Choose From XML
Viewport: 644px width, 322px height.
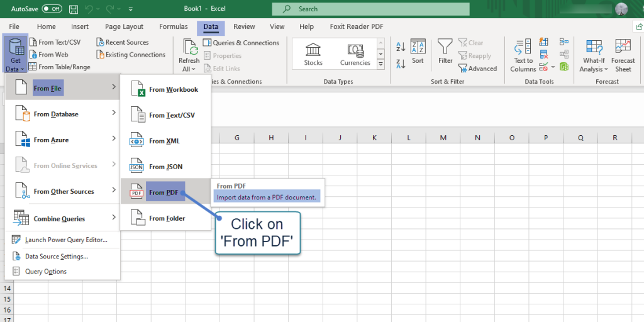pos(165,141)
